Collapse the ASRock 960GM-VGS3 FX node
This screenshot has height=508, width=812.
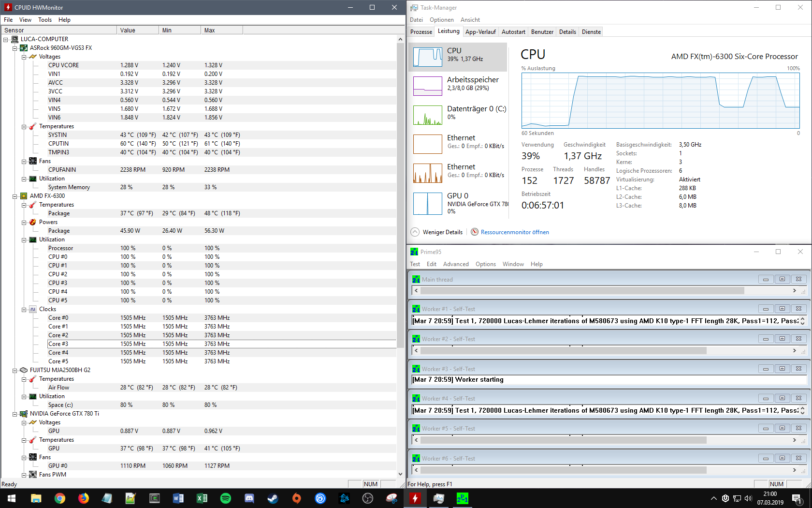15,48
